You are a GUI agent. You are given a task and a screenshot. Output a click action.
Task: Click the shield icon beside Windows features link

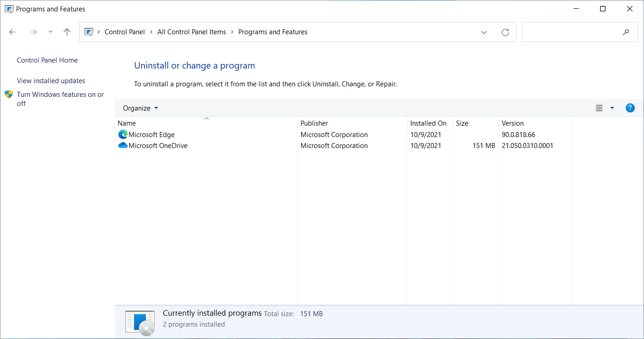pos(8,94)
